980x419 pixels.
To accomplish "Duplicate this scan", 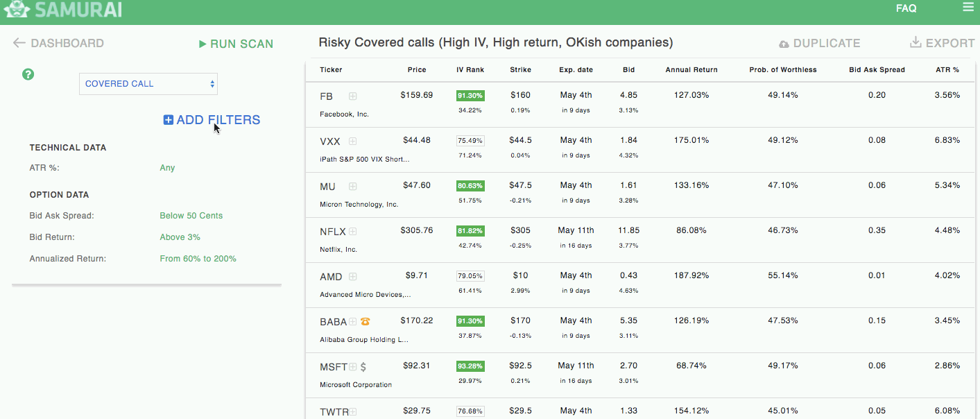I will (x=819, y=43).
